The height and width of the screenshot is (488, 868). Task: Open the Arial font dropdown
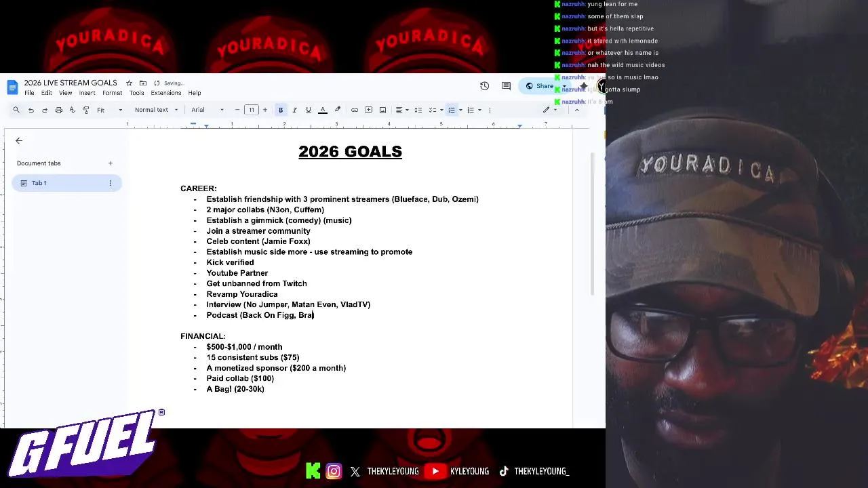(207, 110)
